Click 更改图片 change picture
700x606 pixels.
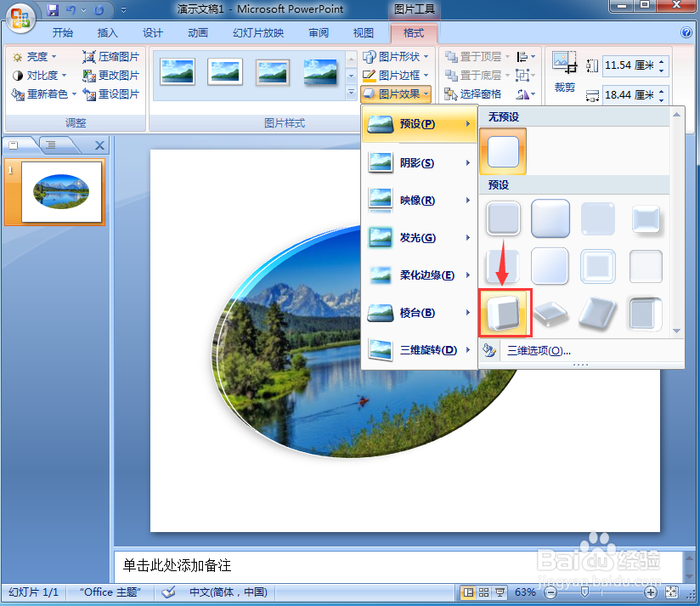tap(110, 76)
